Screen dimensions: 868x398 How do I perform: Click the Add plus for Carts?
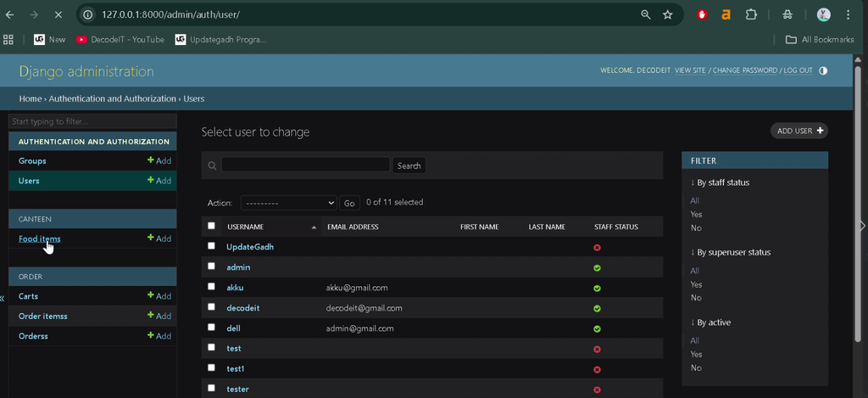[x=159, y=296]
